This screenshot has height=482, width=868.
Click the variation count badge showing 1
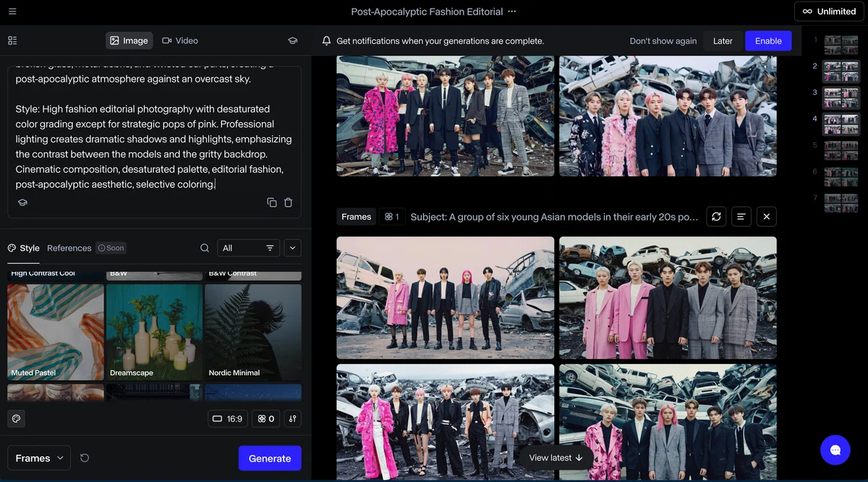(x=392, y=217)
